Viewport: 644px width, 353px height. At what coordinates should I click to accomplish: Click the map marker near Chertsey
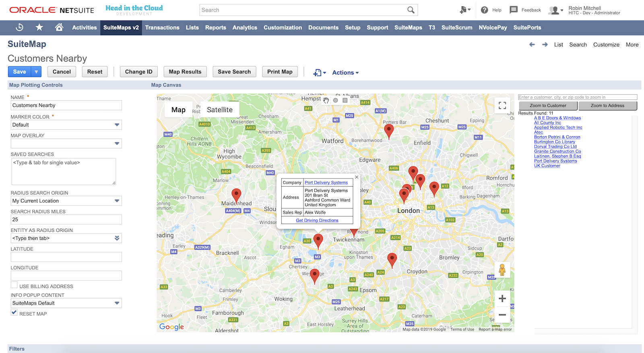tap(315, 276)
